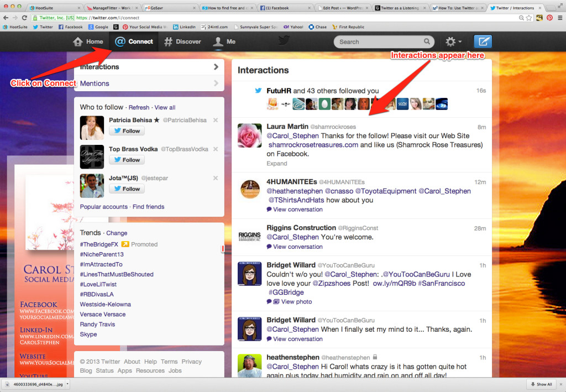
Task: Switch to the Edit Post WordPress tab
Action: point(342,8)
